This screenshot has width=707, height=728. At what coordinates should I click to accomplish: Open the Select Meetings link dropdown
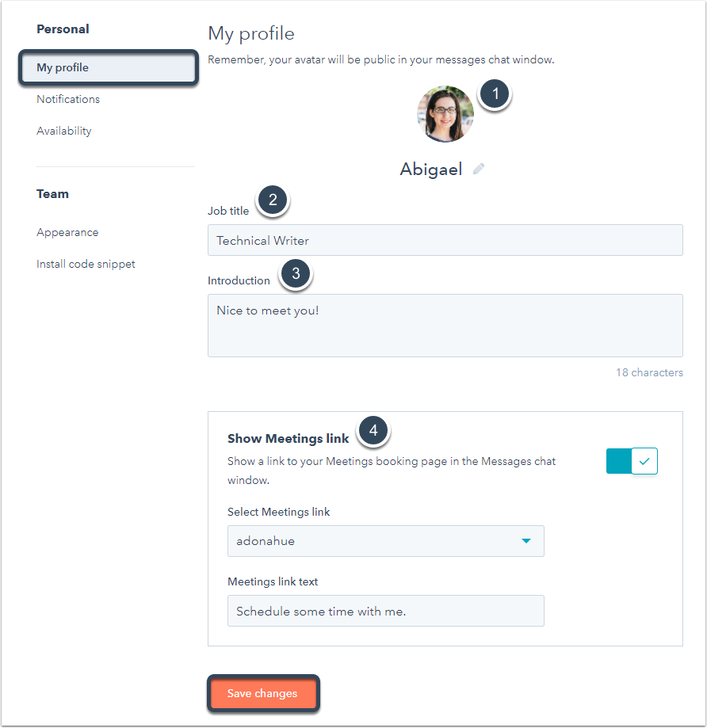tap(385, 541)
